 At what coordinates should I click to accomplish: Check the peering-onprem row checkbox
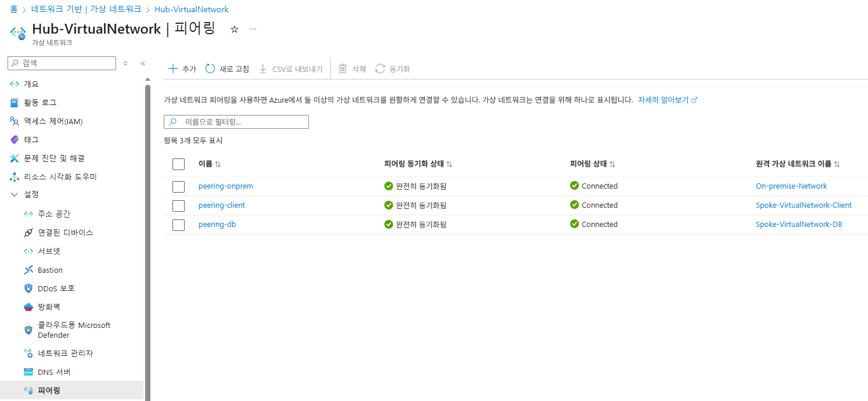[179, 187]
